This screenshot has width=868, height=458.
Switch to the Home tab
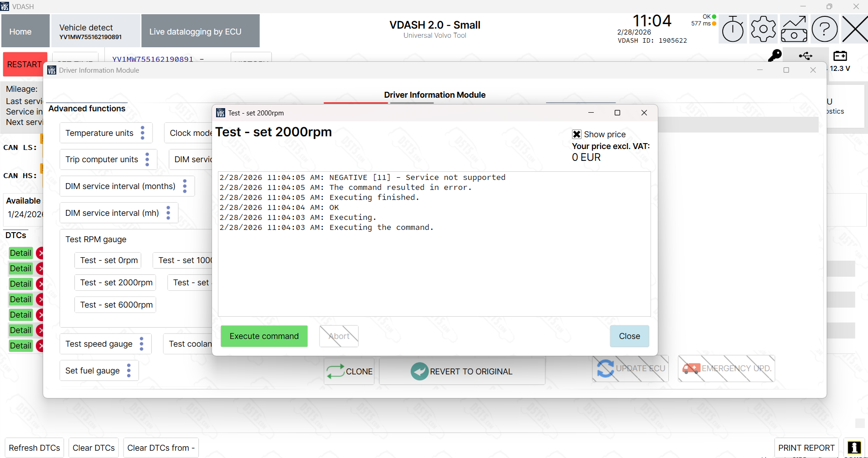(x=20, y=31)
